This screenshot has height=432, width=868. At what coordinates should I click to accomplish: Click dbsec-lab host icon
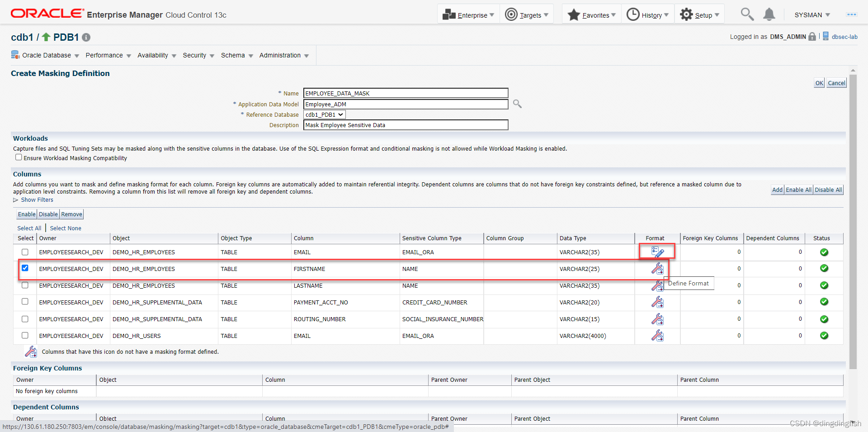pyautogui.click(x=826, y=36)
